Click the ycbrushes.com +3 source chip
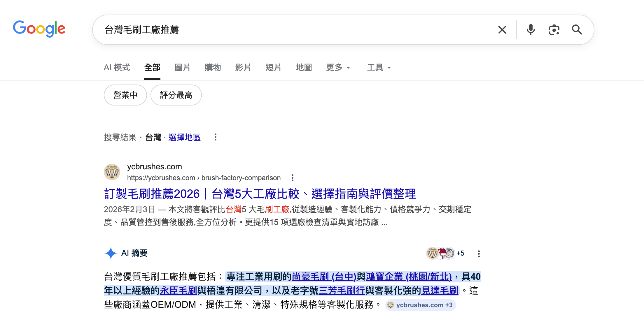This screenshot has height=320, width=644. point(420,305)
